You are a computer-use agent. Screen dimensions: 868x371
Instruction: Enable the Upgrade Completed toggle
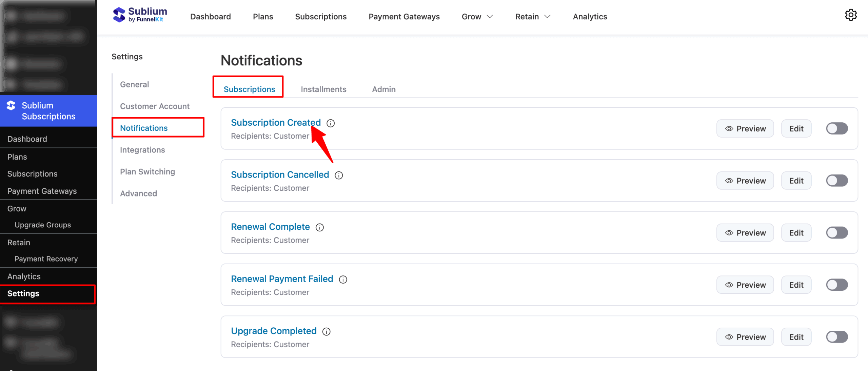836,337
